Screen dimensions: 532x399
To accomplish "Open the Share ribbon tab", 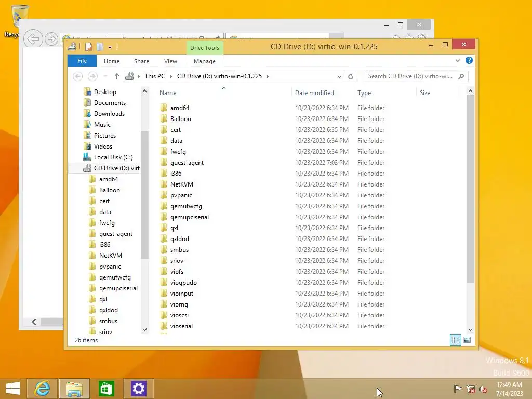I will [x=141, y=61].
